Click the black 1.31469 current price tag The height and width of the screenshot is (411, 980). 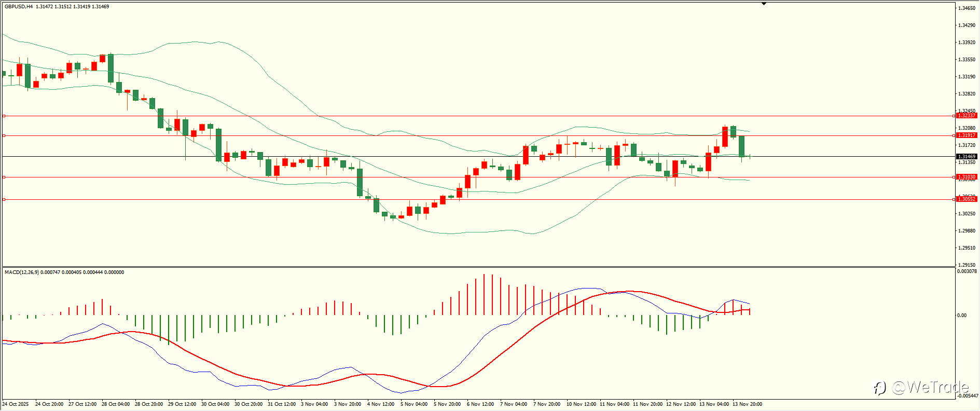tap(967, 157)
